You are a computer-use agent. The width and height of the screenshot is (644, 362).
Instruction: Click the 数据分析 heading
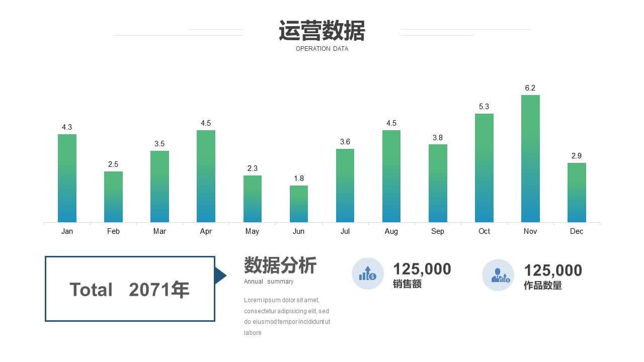point(280,265)
